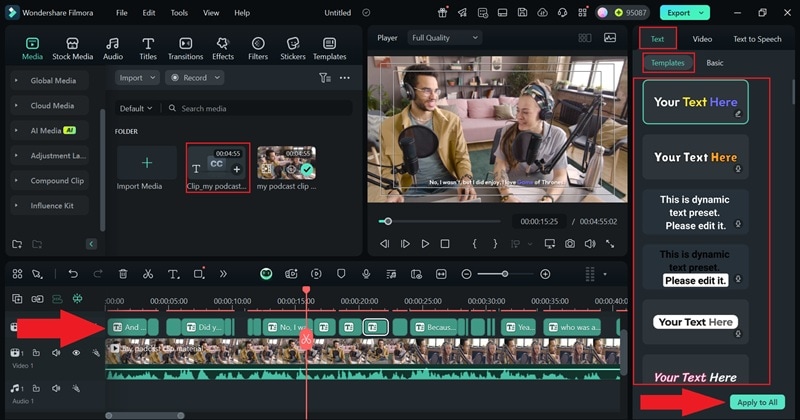Screen dimensions: 800x420
Task: Open the Export dropdown arrow
Action: click(702, 13)
